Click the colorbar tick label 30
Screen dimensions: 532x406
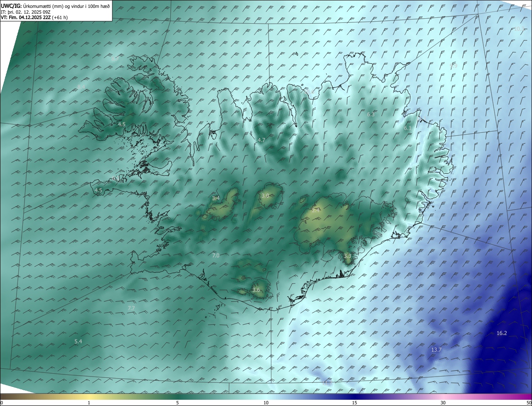tap(443, 403)
